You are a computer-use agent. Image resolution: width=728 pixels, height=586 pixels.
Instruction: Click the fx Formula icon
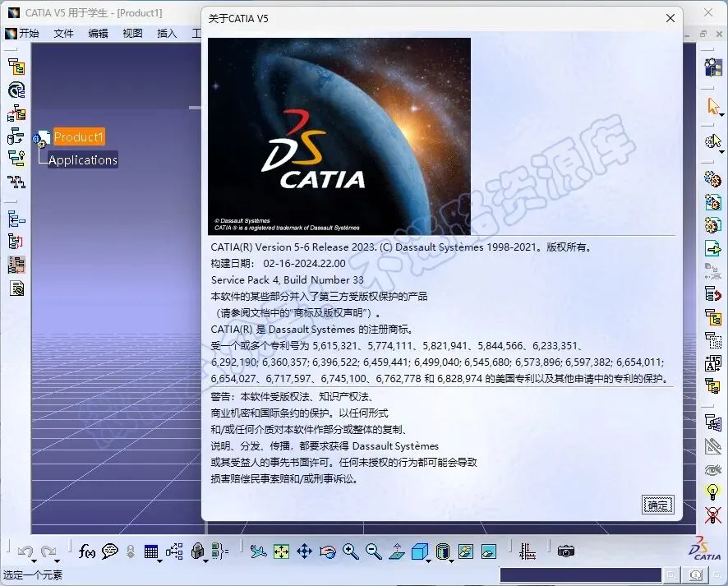[87, 551]
